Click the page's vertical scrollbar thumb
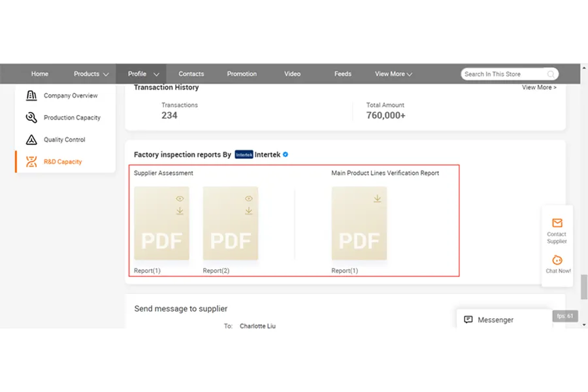The height and width of the screenshot is (392, 588). click(583, 286)
